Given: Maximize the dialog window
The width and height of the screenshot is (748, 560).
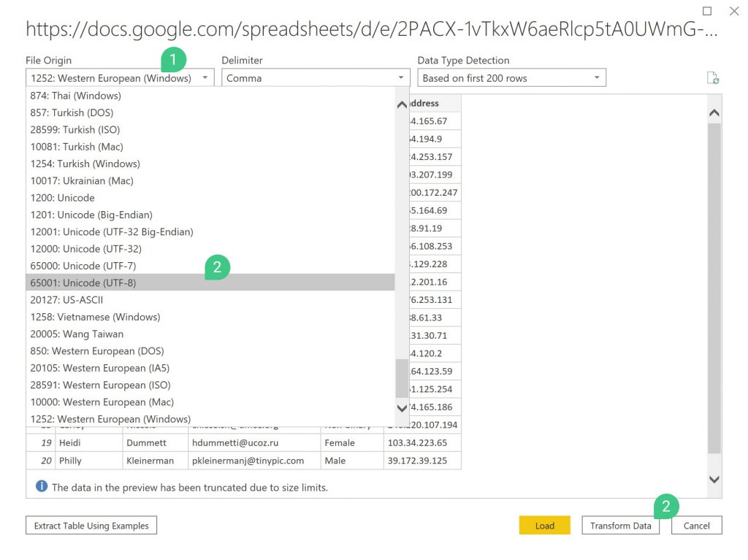Looking at the screenshot, I should click(706, 11).
